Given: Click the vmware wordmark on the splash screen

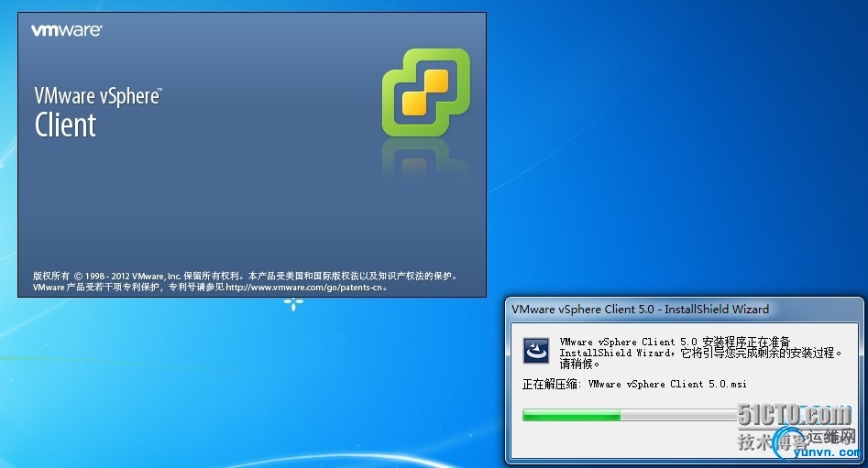Looking at the screenshot, I should coord(66,30).
